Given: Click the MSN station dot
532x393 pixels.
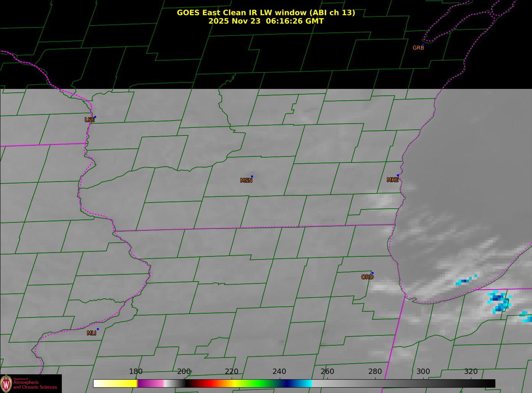Looking at the screenshot, I should coord(252,177).
